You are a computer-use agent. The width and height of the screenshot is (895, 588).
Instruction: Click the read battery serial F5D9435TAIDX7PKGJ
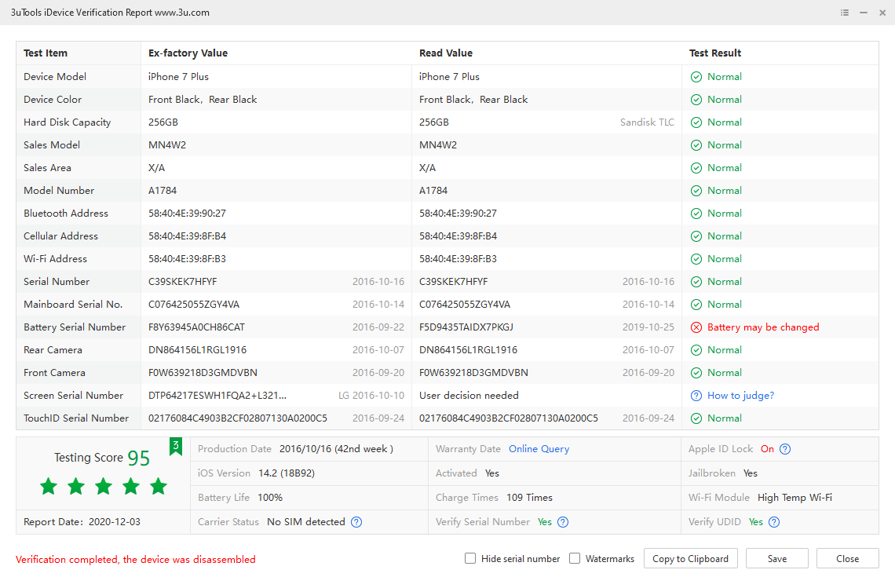[x=466, y=327]
